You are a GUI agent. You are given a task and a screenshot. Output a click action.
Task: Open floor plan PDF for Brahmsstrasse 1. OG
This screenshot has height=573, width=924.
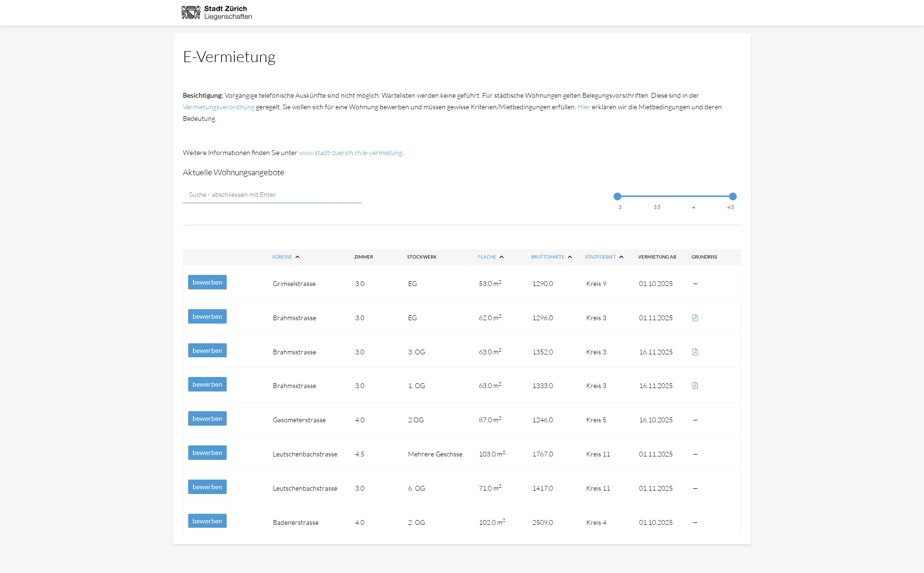[x=695, y=386]
